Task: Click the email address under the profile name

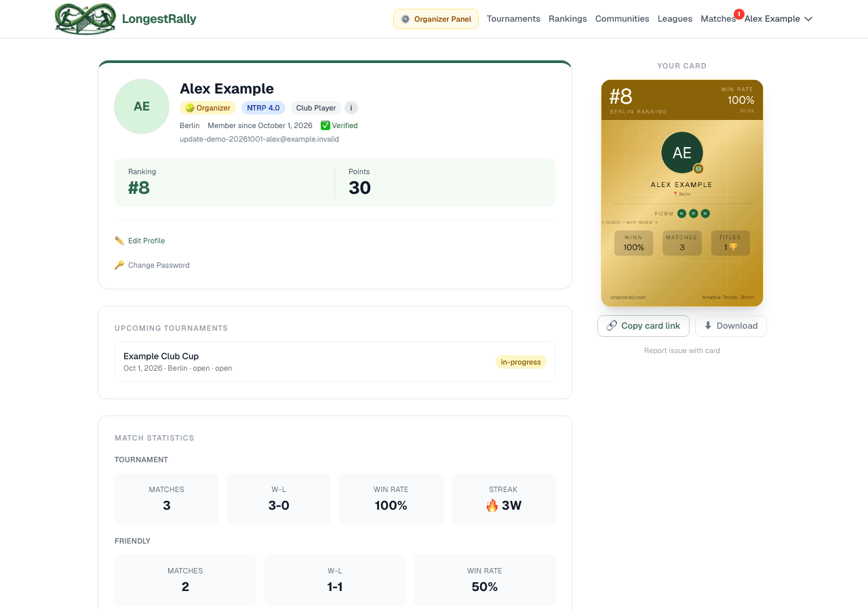Action: point(259,139)
